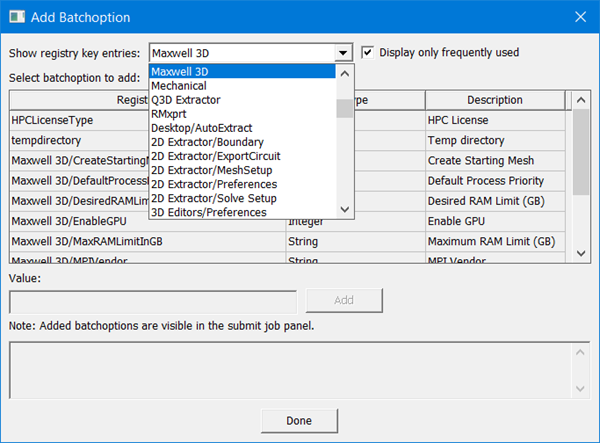Click the Maximum RAM Limit (GB) cell
Viewport: 600px width, 443px height.
coord(495,241)
